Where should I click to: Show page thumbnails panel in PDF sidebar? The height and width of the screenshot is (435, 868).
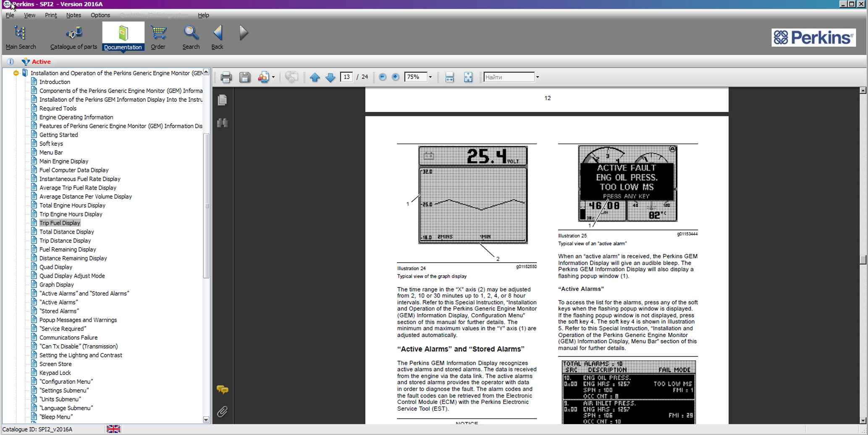pos(223,100)
